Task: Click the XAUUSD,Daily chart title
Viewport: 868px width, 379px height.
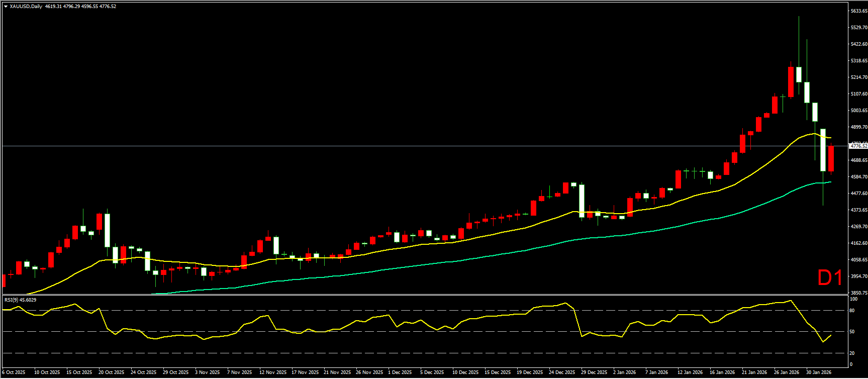Action: [x=26, y=7]
